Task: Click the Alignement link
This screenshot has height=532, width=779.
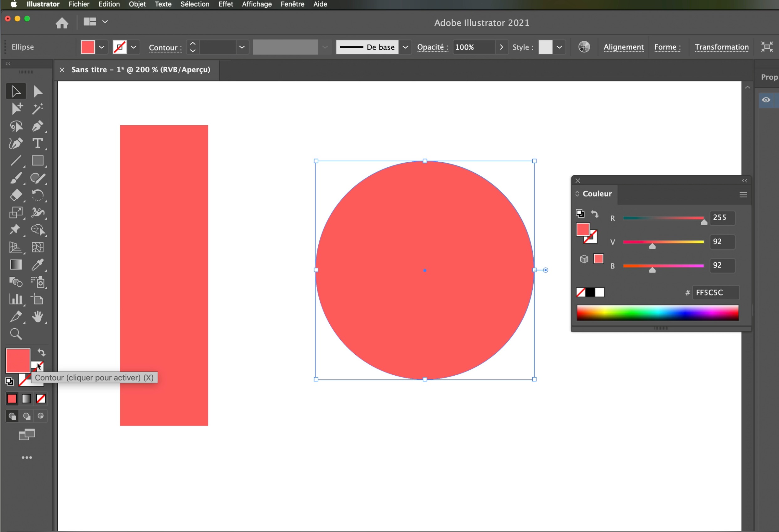Action: coord(624,47)
